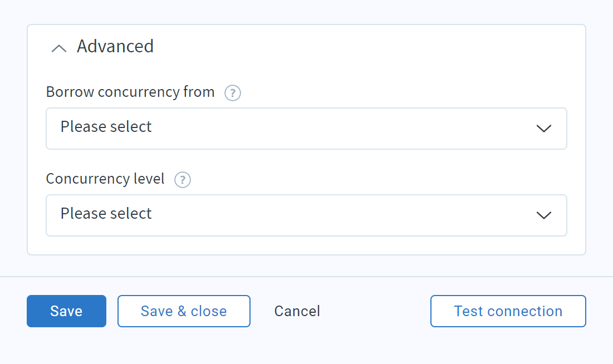Click the down arrow in Concurrency level select

(544, 215)
